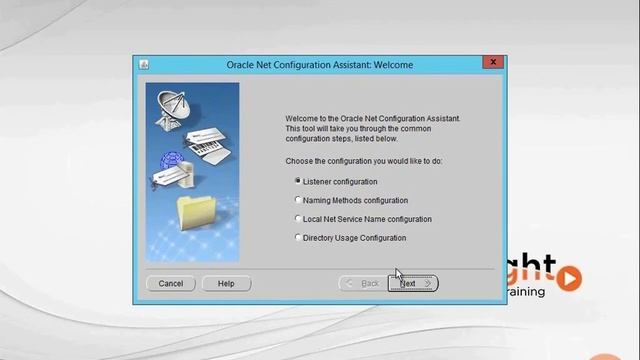Screen dimensions: 640x360
Task: Open Help for the assistant
Action: click(226, 283)
